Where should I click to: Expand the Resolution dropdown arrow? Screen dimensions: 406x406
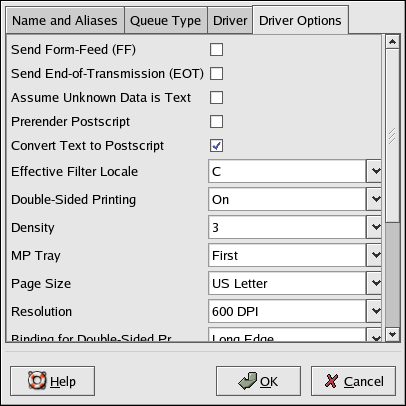click(x=374, y=311)
